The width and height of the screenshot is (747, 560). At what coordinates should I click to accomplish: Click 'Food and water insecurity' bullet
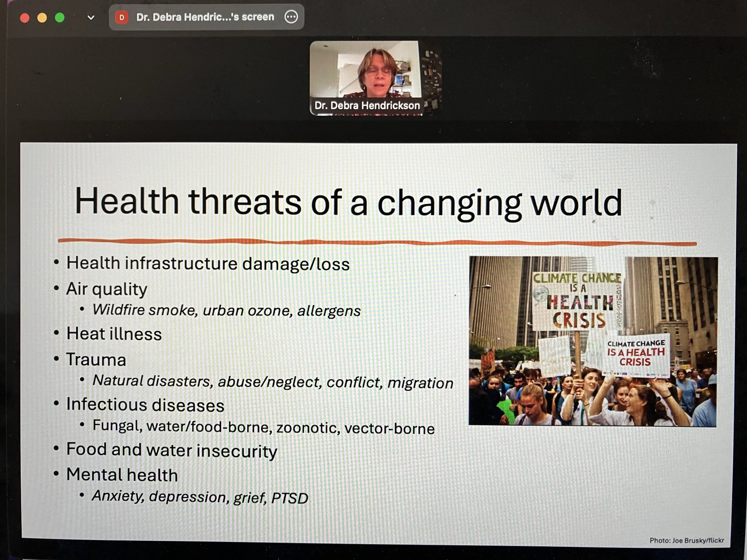point(171,450)
